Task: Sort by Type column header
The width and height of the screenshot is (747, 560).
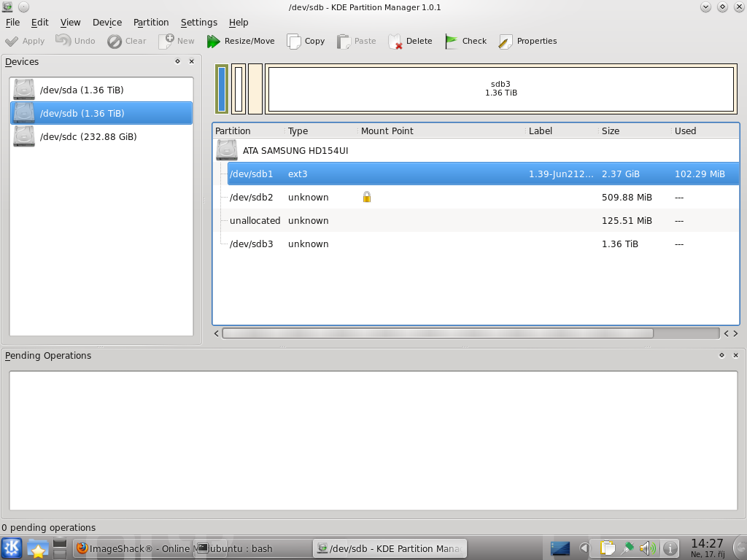Action: [x=321, y=131]
